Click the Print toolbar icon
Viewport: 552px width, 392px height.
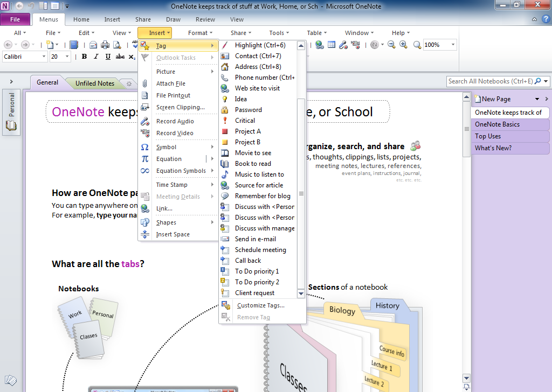(105, 45)
